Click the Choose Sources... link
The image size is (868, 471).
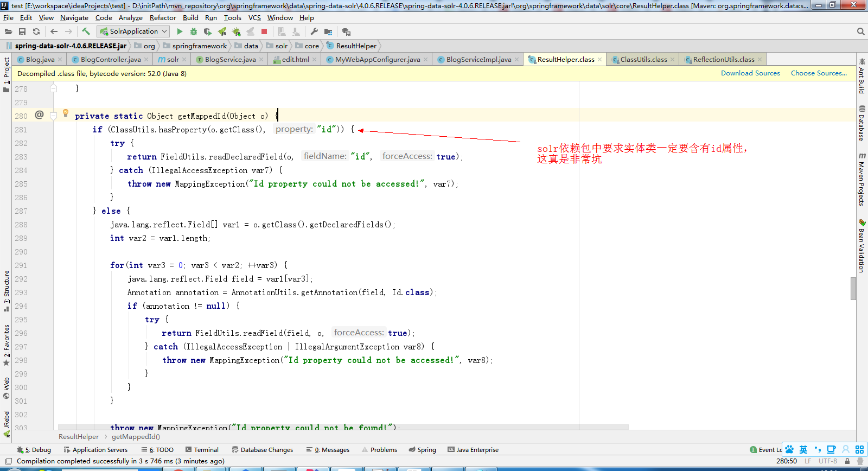point(819,73)
